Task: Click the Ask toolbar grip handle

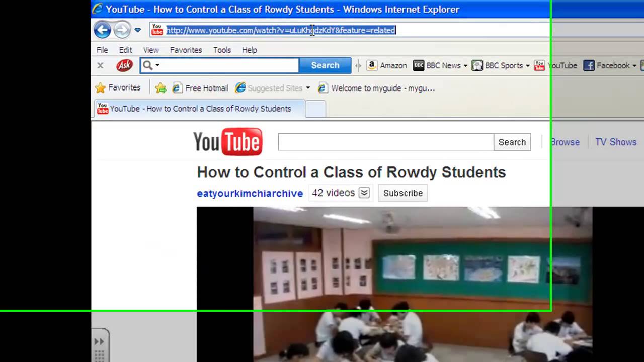Action: pos(358,65)
